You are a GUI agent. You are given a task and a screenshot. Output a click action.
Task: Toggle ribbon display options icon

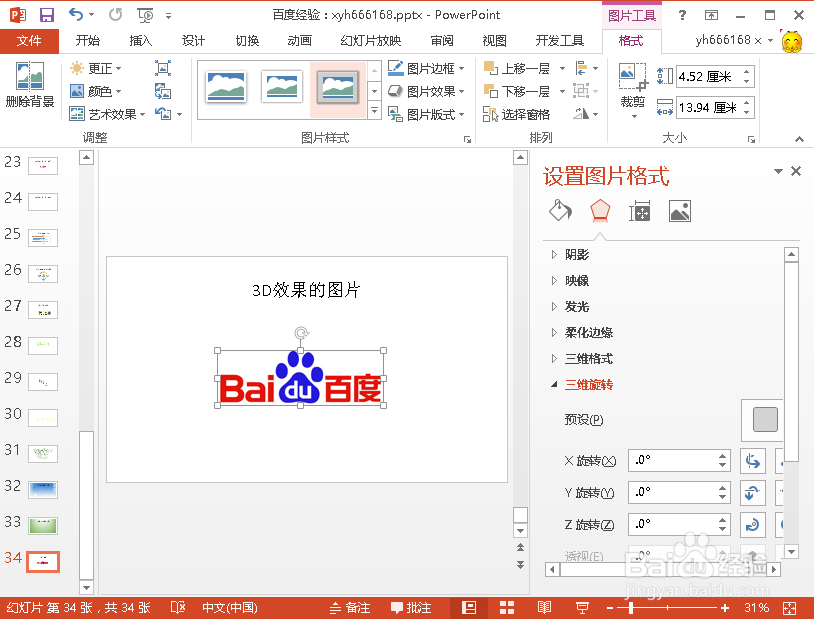(711, 15)
